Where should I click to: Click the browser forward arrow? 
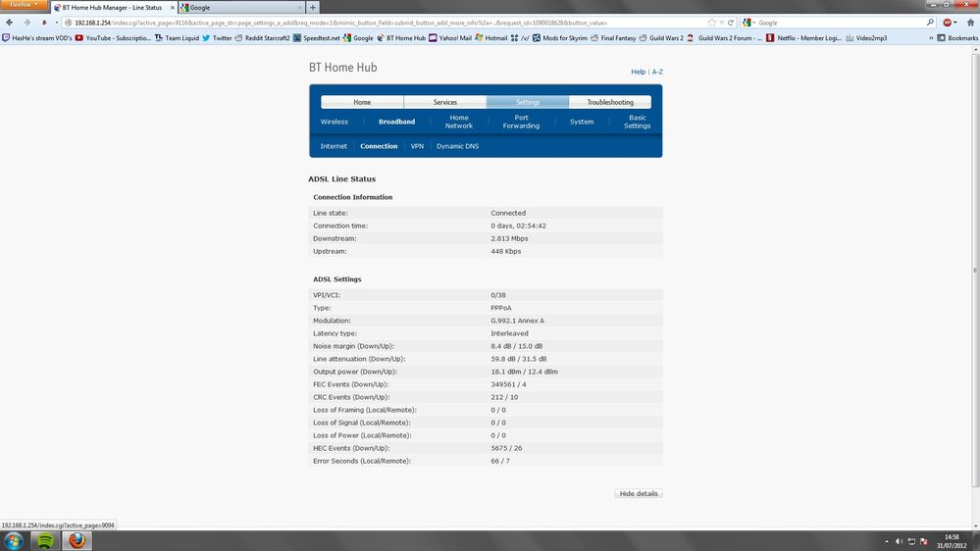coord(26,23)
